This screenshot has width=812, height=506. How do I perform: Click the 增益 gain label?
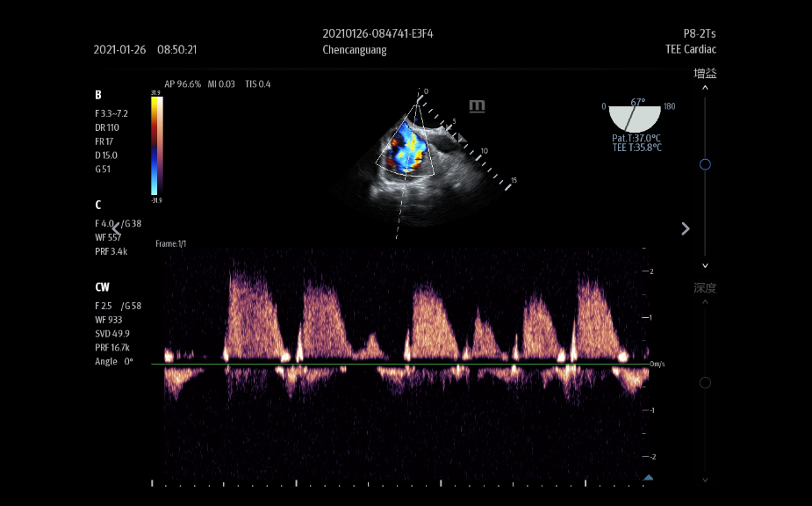click(x=705, y=74)
